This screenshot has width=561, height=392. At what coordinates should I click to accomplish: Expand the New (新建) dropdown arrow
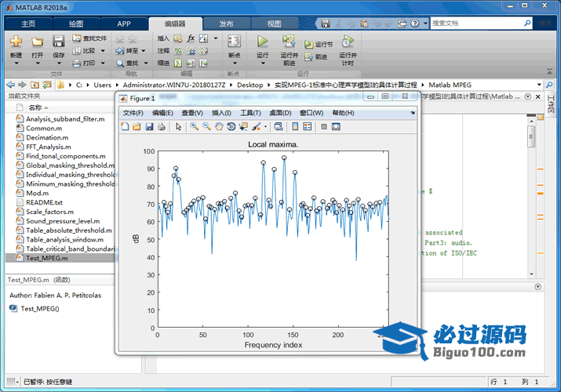pyautogui.click(x=16, y=64)
